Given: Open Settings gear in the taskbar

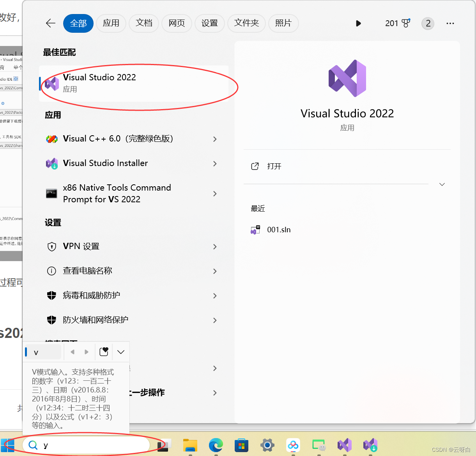Looking at the screenshot, I should [x=267, y=445].
